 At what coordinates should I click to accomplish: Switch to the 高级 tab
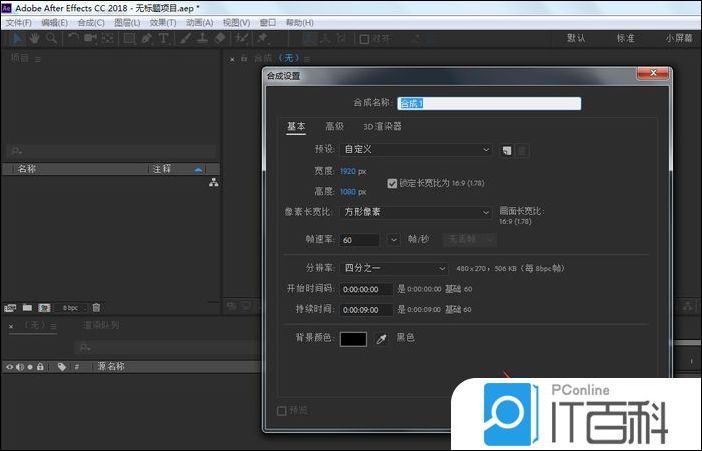pos(334,127)
